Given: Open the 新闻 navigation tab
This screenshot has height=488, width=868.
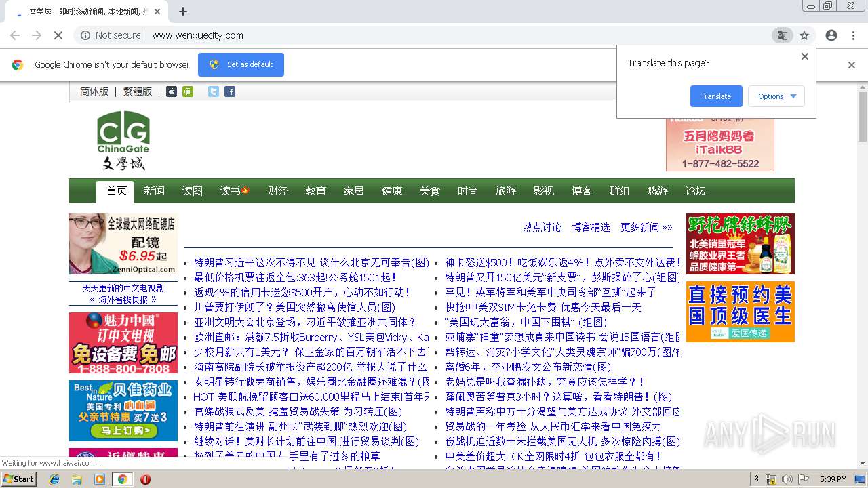Looking at the screenshot, I should 154,191.
